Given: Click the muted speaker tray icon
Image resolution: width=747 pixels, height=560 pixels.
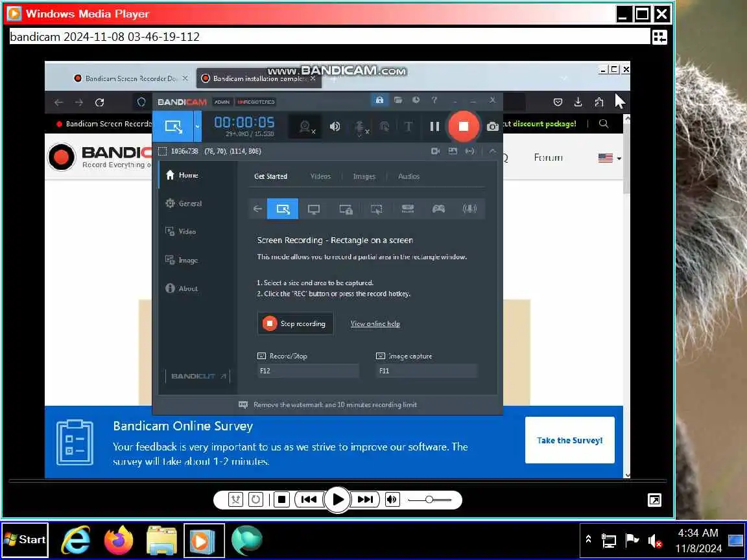Looking at the screenshot, I should click(x=655, y=541).
